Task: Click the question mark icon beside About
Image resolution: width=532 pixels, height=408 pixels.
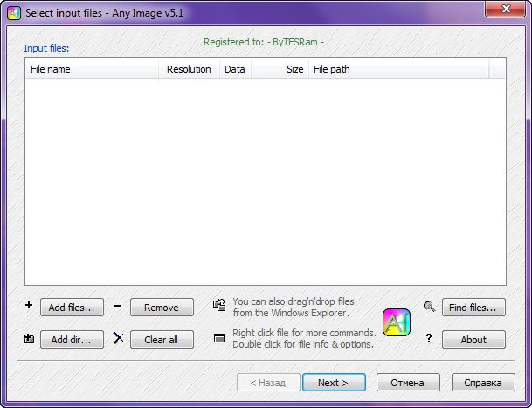Action: pos(429,338)
